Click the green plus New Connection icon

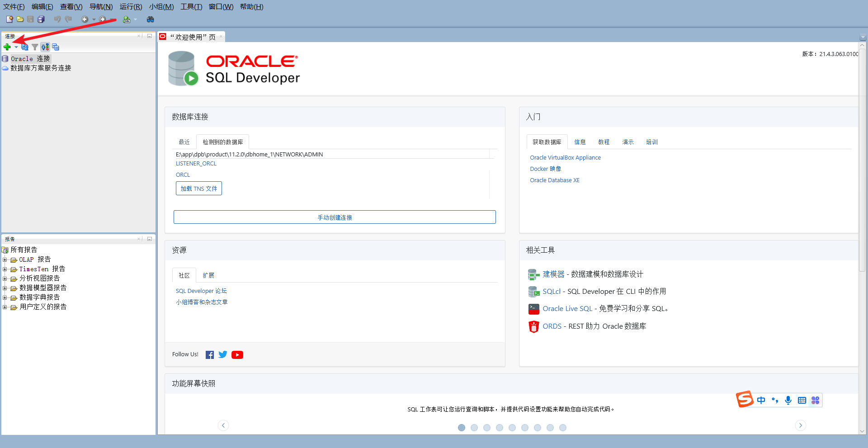coord(7,47)
